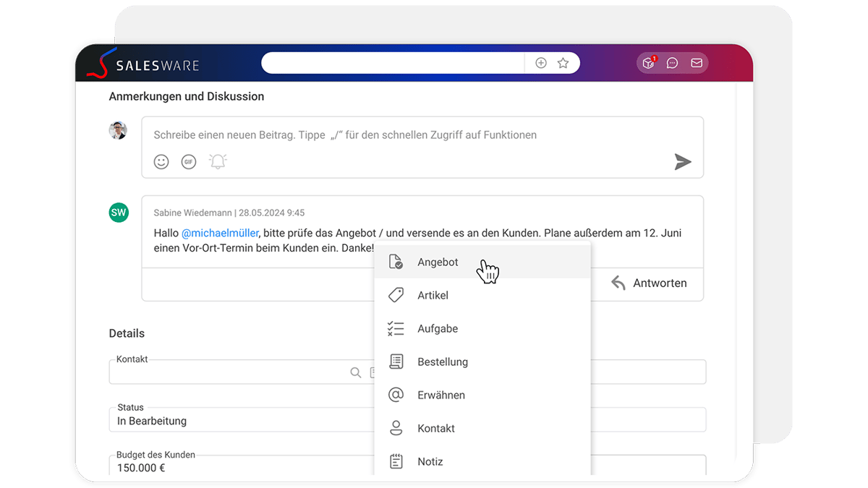The height and width of the screenshot is (488, 868).
Task: Open the mail envelope icon in header
Action: (697, 64)
